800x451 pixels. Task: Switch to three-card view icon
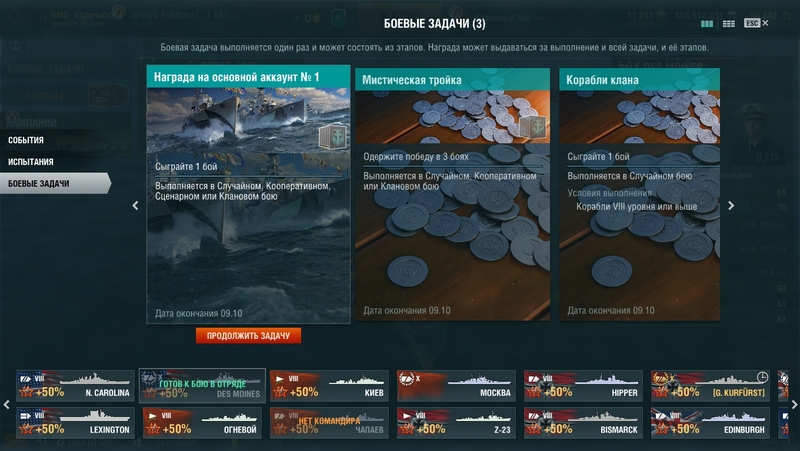pos(707,23)
